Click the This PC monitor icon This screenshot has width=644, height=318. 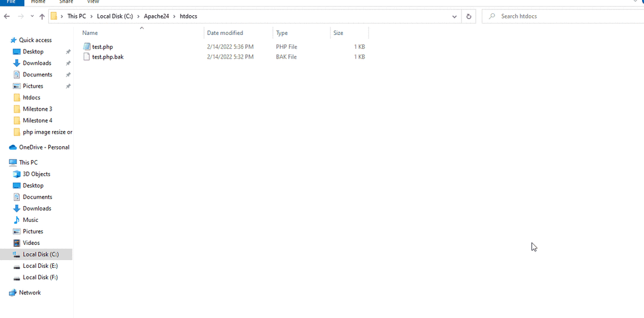pos(13,162)
